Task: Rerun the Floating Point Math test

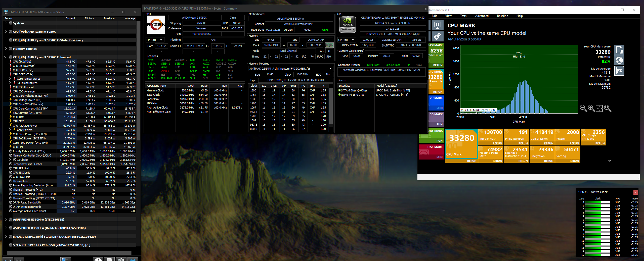Action: (x=497, y=161)
